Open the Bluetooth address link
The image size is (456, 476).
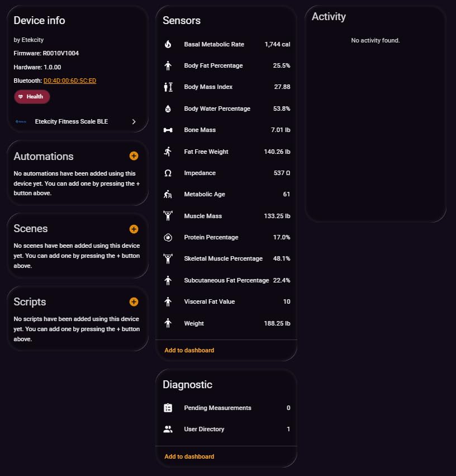70,81
